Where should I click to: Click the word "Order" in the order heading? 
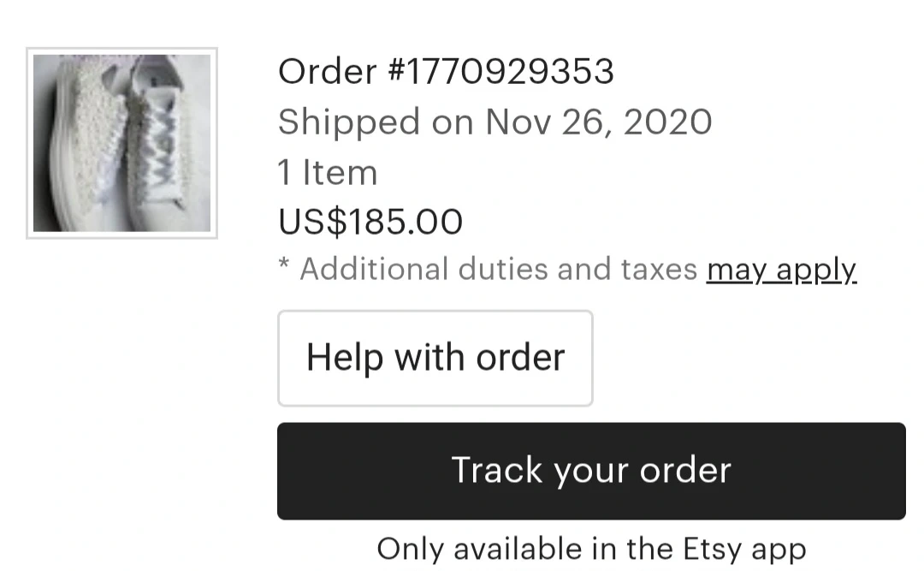click(x=328, y=72)
